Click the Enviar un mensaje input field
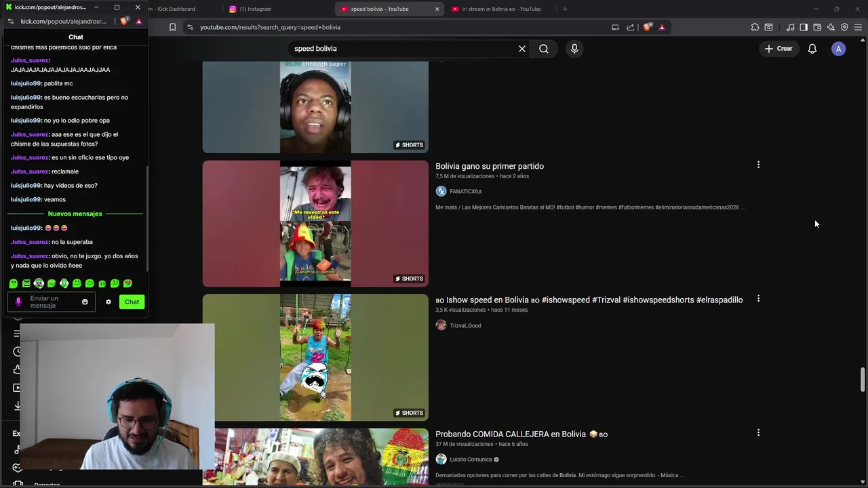The width and height of the screenshot is (868, 488). (53, 302)
